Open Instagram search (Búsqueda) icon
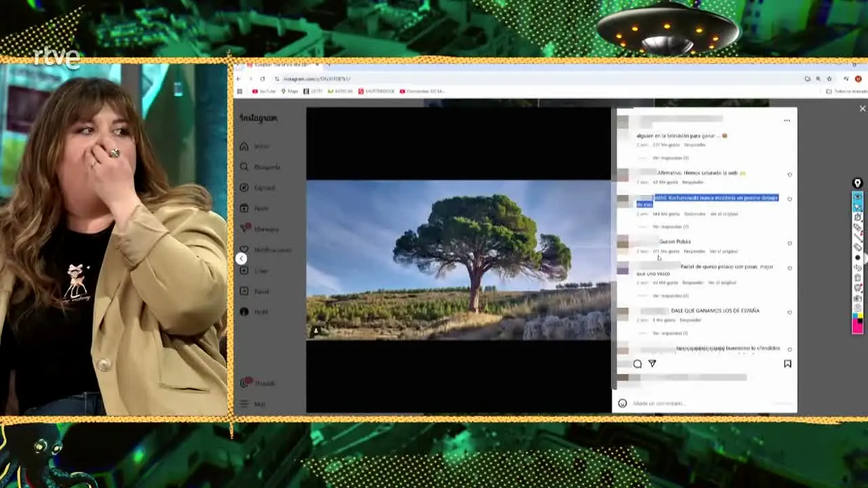The image size is (868, 488). pos(244,167)
